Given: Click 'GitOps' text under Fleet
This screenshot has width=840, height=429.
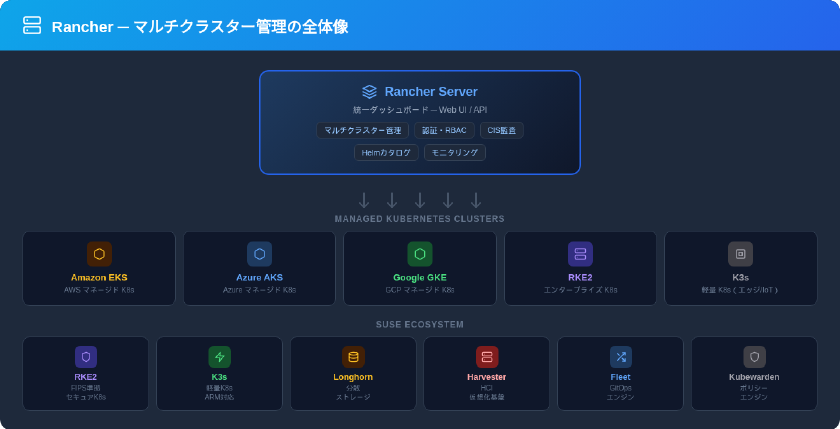Looking at the screenshot, I should coord(620,387).
